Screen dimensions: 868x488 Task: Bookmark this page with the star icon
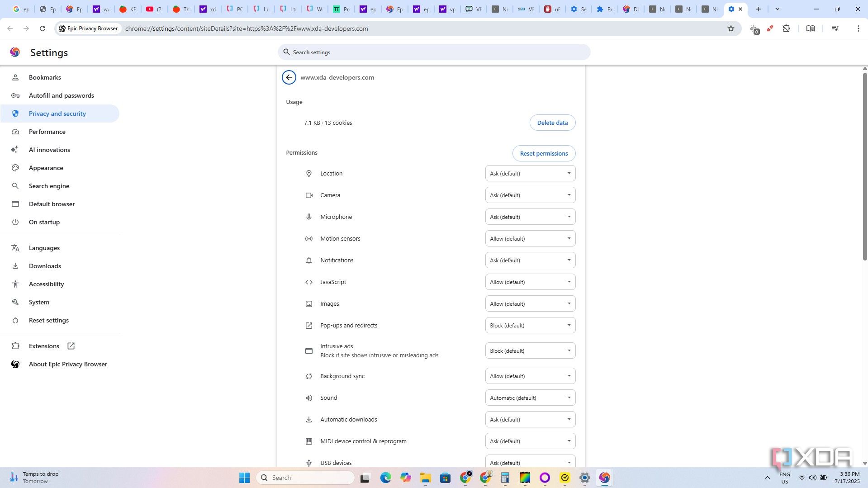tap(731, 28)
